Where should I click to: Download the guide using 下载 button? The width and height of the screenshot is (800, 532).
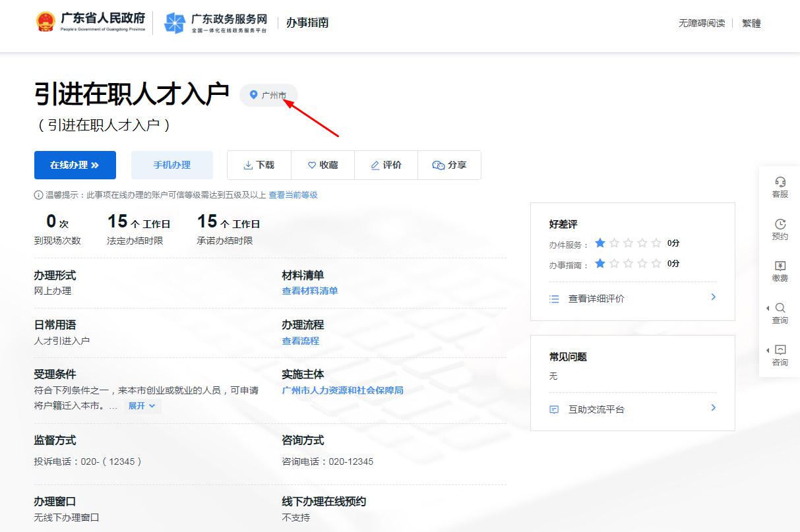(x=259, y=165)
